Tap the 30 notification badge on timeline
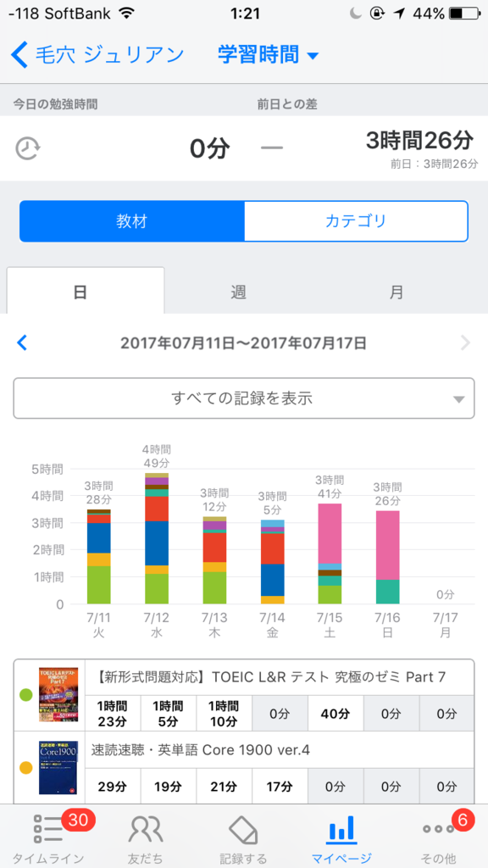 coord(77,821)
